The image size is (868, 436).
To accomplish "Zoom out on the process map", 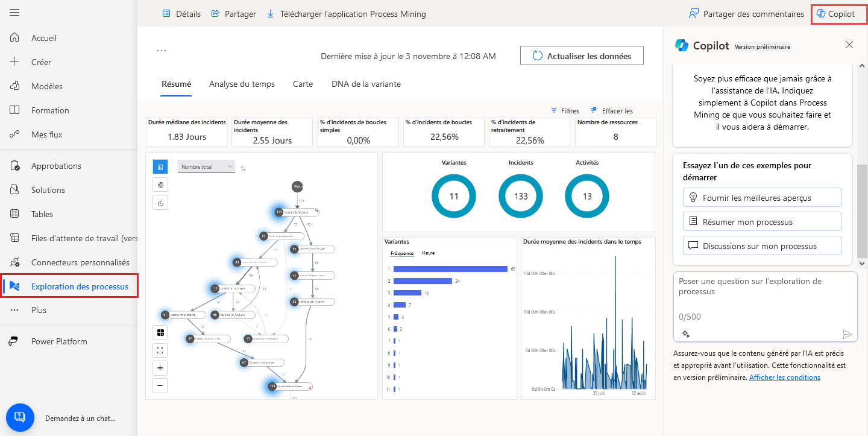I will 160,385.
